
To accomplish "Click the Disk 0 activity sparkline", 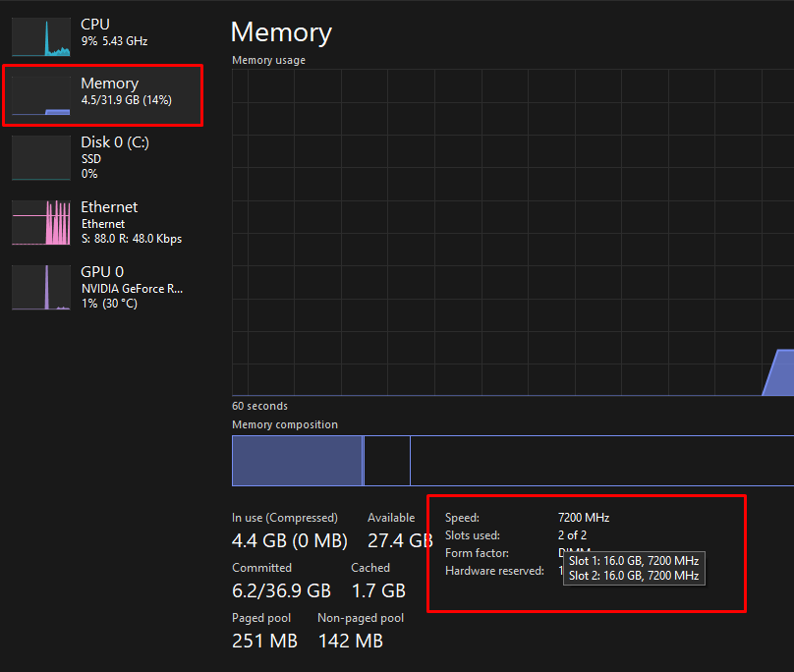I will click(39, 155).
